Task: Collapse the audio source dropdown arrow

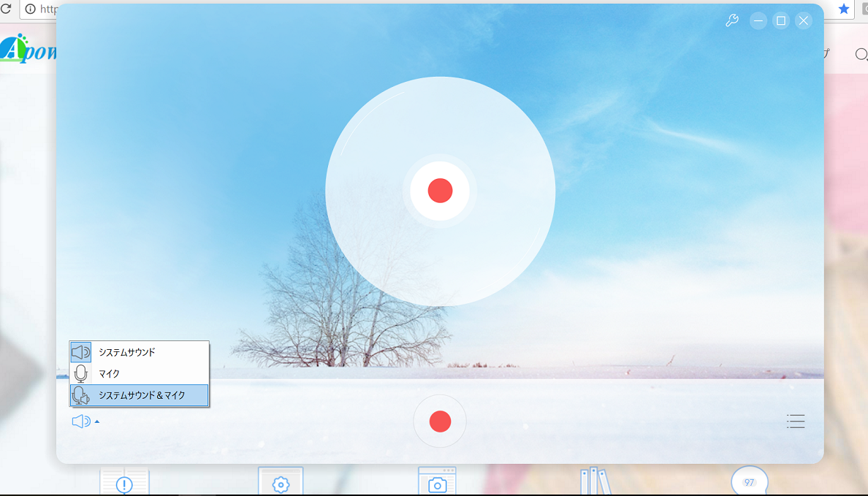Action: (97, 421)
